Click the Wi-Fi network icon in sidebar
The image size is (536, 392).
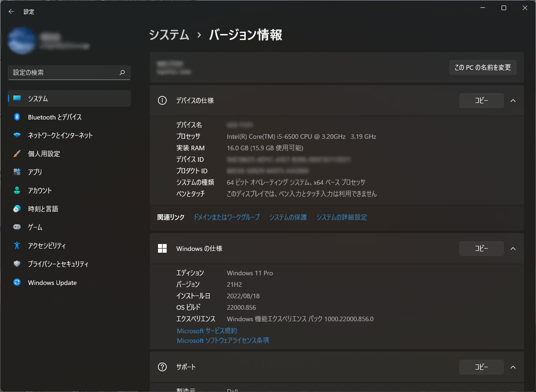17,135
